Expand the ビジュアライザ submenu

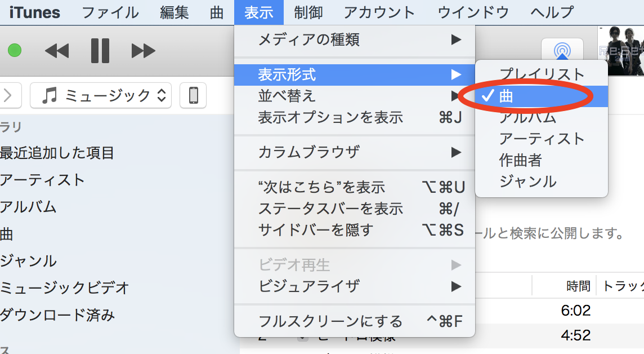pos(355,286)
